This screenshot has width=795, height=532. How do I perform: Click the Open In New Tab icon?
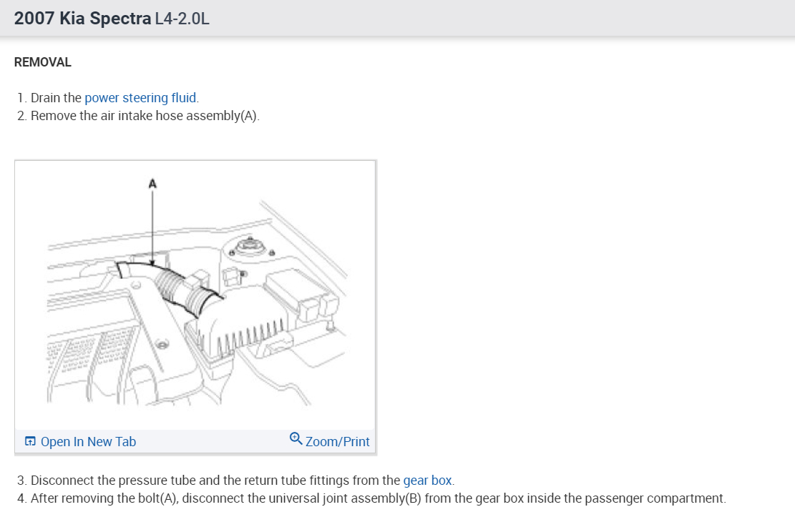31,441
